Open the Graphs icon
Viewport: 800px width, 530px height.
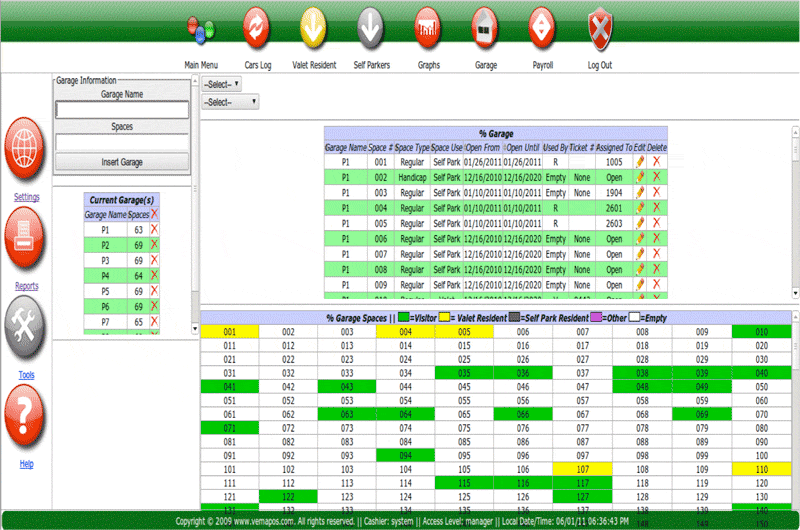pos(428,27)
